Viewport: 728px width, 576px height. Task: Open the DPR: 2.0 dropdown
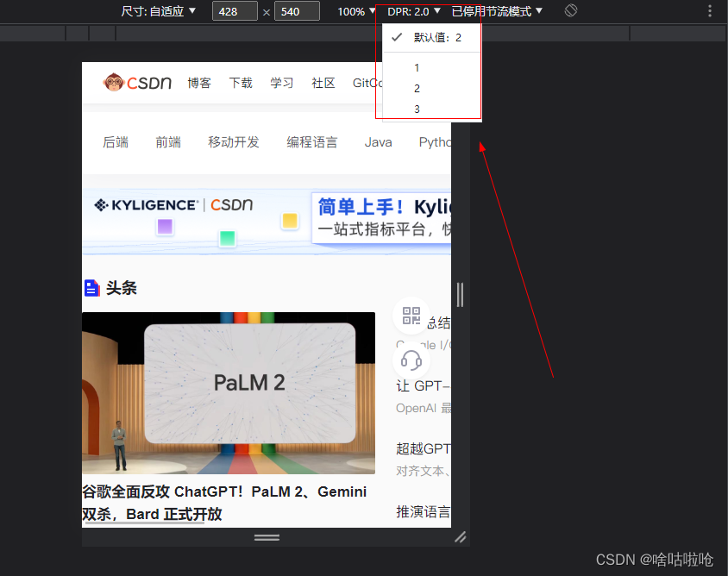pyautogui.click(x=414, y=11)
